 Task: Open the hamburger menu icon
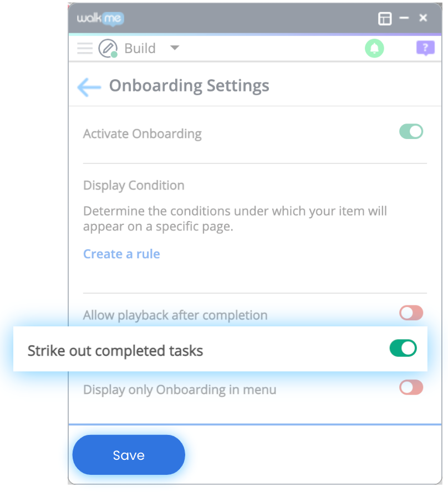click(84, 48)
